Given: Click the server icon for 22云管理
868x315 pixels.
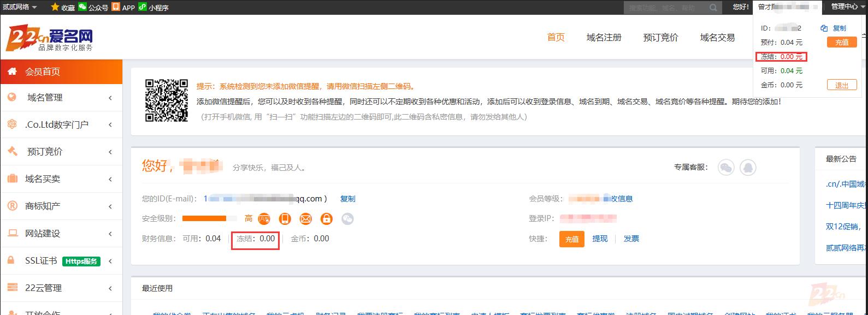Looking at the screenshot, I should tap(12, 288).
